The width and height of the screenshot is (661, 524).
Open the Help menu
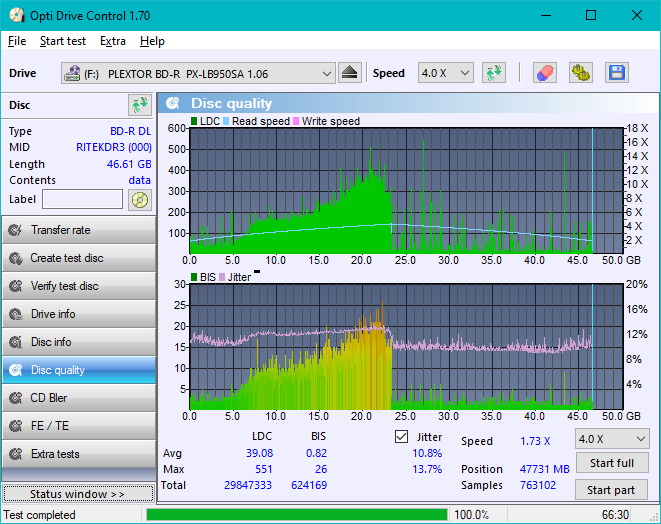click(x=152, y=41)
